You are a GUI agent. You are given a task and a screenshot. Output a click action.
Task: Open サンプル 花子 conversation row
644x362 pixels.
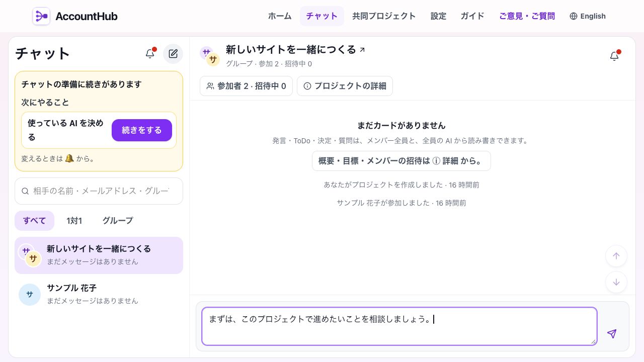coord(99,295)
